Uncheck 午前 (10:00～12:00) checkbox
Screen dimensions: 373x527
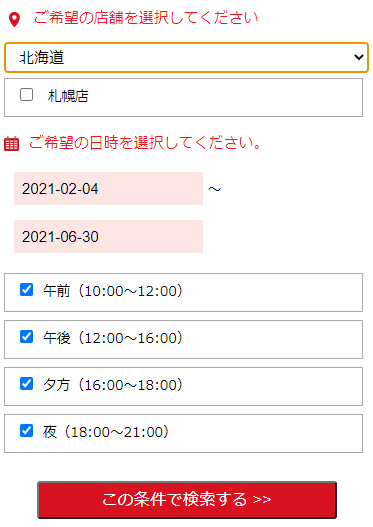coord(27,289)
